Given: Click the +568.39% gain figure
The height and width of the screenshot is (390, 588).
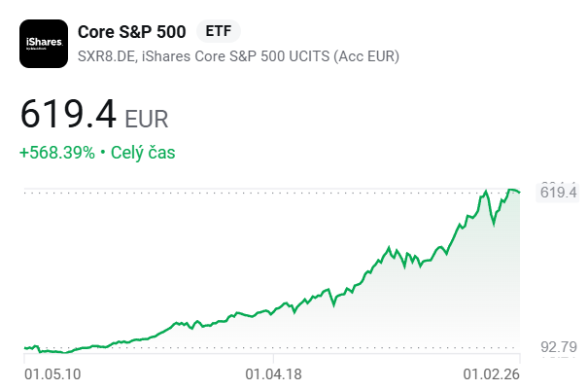Looking at the screenshot, I should 56,153.
